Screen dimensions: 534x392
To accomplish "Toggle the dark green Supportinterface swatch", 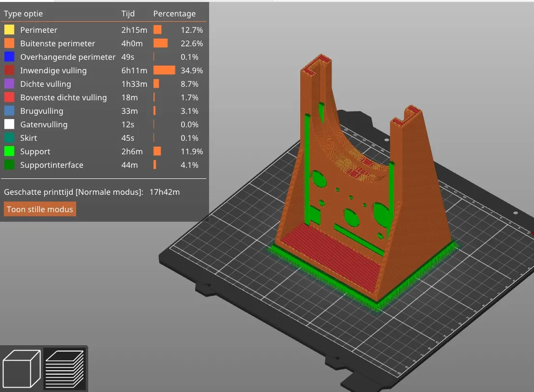I will (9, 165).
